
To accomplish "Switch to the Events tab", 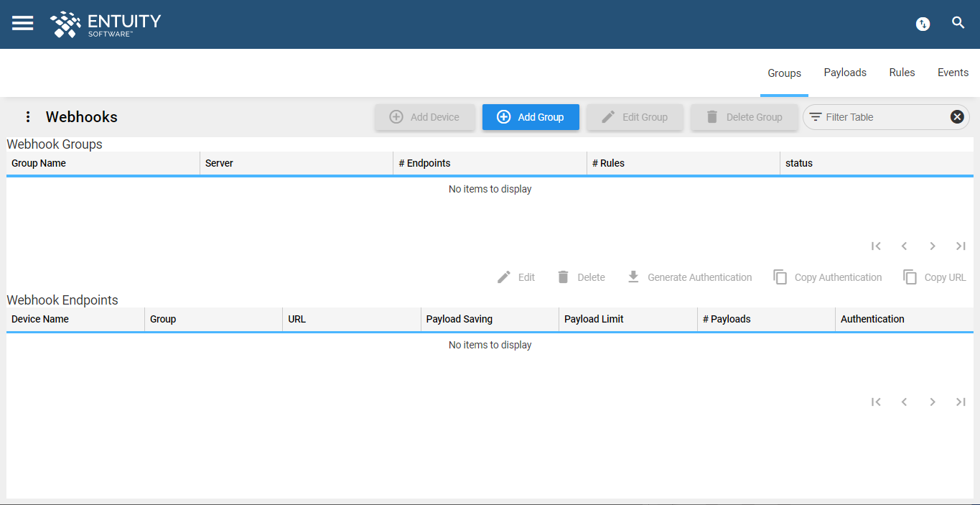I will click(x=953, y=73).
